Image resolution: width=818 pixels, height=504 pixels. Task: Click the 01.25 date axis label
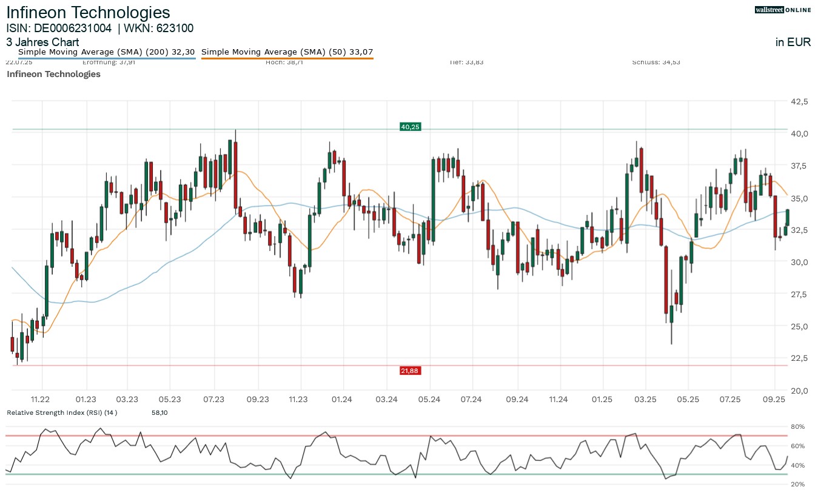click(603, 399)
